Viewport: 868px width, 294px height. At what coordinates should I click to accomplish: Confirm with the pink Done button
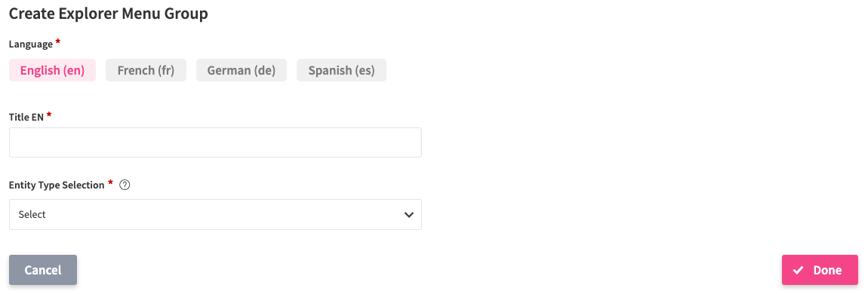tap(820, 270)
